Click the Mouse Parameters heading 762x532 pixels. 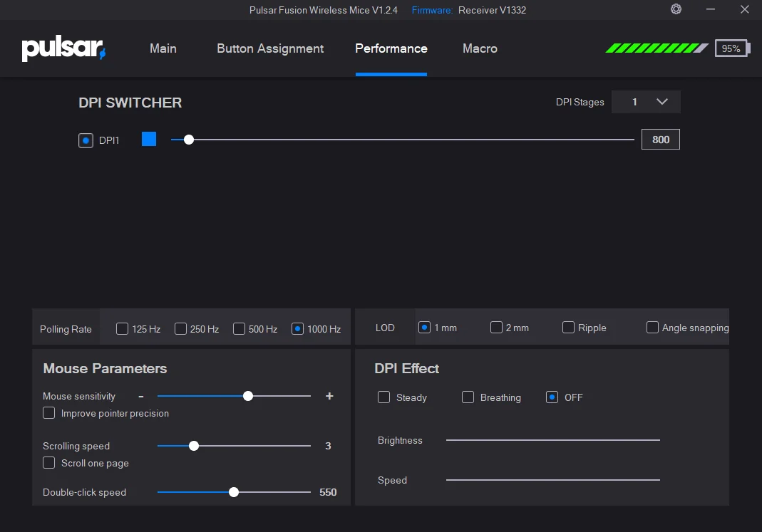[x=105, y=368]
